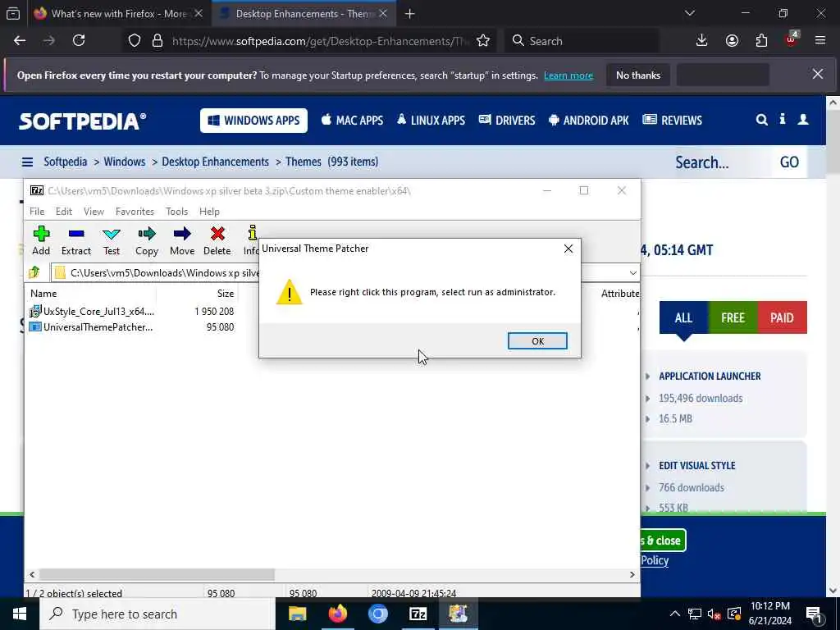The height and width of the screenshot is (630, 840).
Task: Click the Firefox back arrow
Action: 20,41
